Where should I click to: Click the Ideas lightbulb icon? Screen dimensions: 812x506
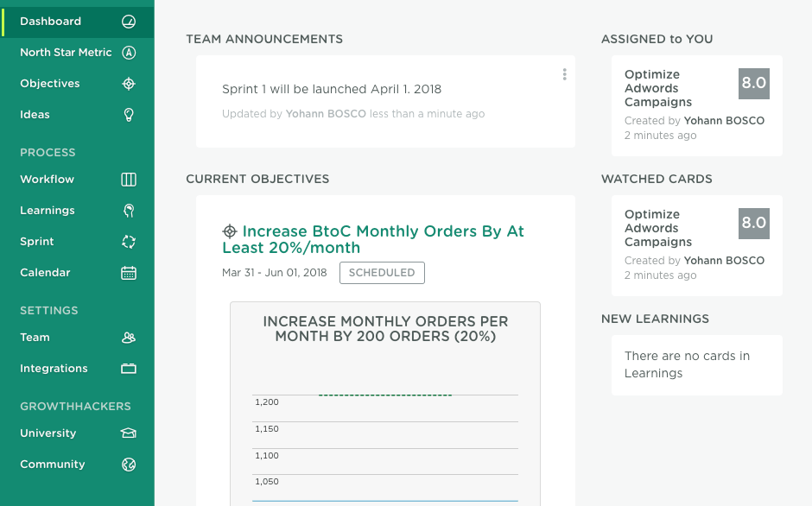coord(129,115)
